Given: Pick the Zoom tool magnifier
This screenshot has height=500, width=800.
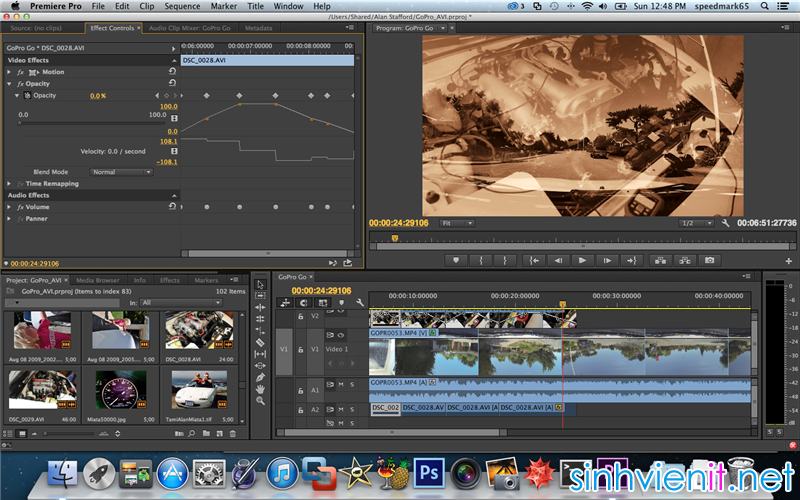Looking at the screenshot, I should click(260, 400).
